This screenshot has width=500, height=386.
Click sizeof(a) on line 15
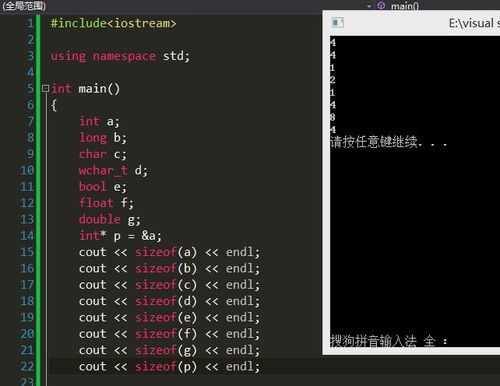coord(166,252)
